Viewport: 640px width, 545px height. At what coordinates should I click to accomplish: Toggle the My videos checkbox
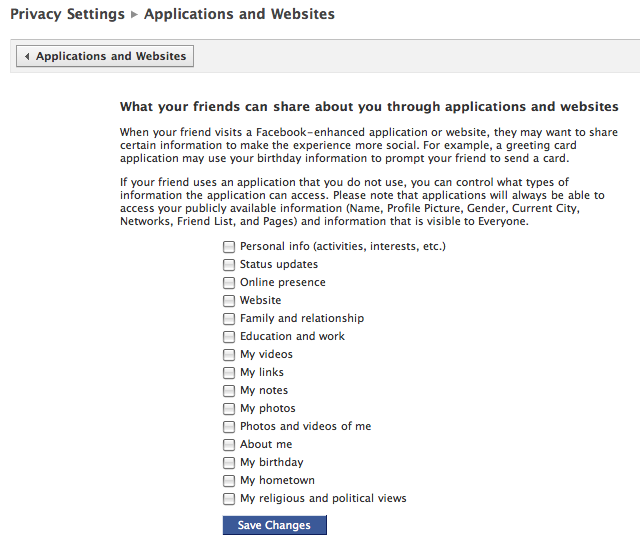pyautogui.click(x=229, y=355)
